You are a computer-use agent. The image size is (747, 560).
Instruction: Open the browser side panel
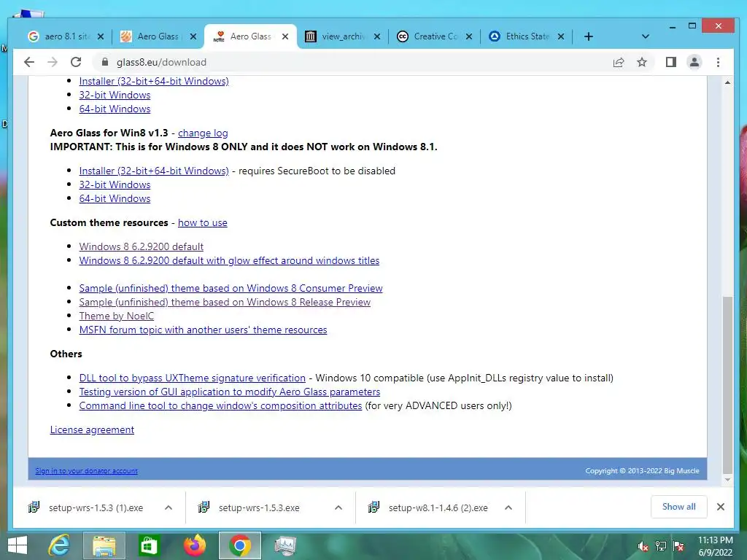[671, 62]
